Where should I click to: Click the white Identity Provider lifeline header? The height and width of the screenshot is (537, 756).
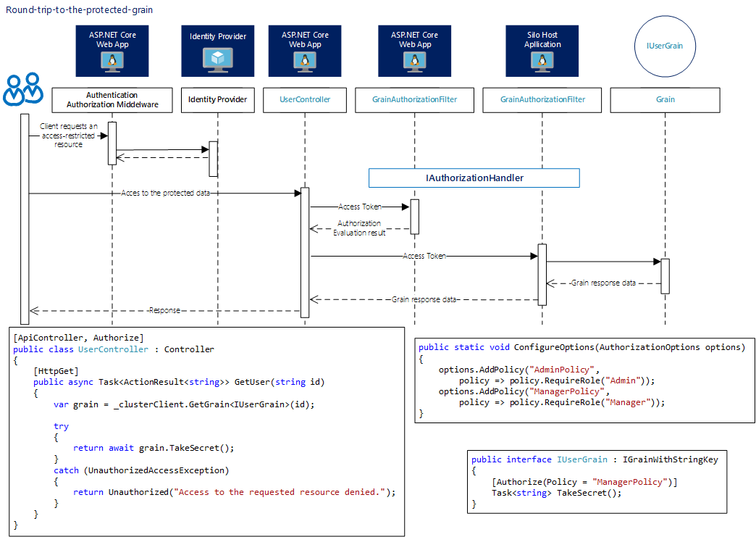click(x=217, y=100)
